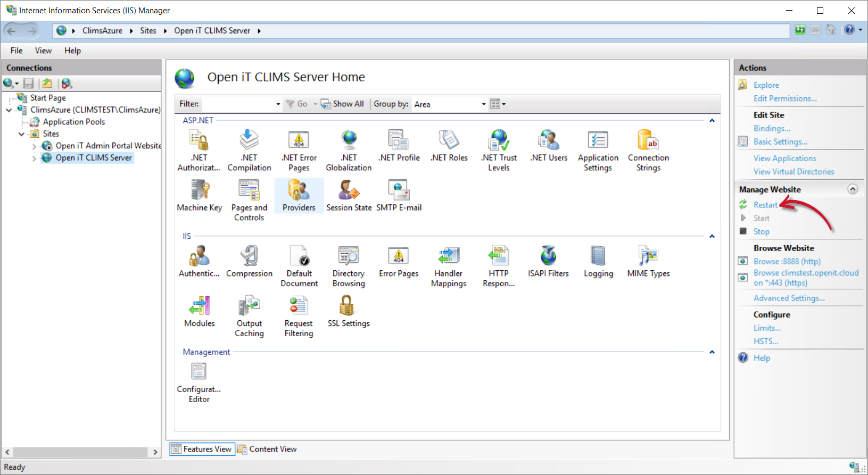Open Output Caching feature
The image size is (868, 475).
click(x=249, y=316)
